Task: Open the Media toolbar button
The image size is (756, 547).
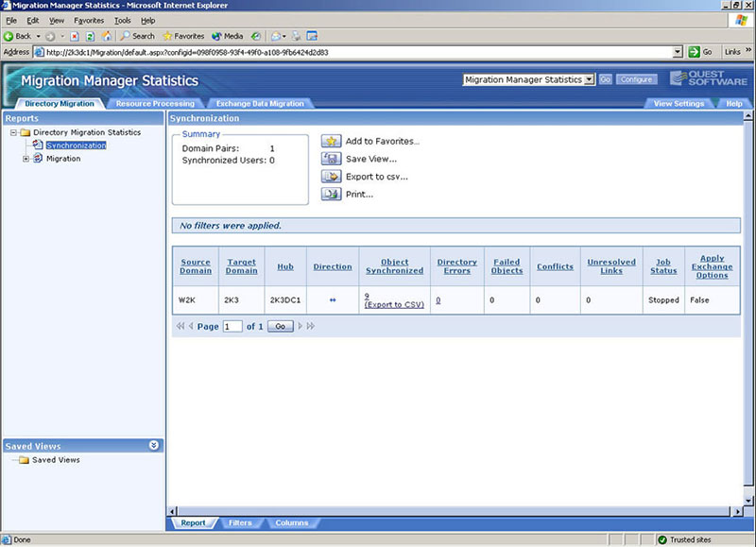Action: tap(228, 36)
